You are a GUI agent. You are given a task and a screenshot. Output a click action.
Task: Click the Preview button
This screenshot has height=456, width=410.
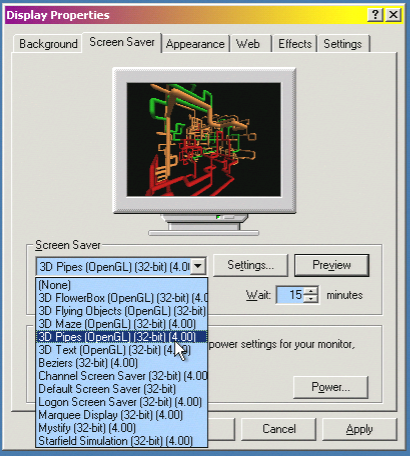click(332, 265)
